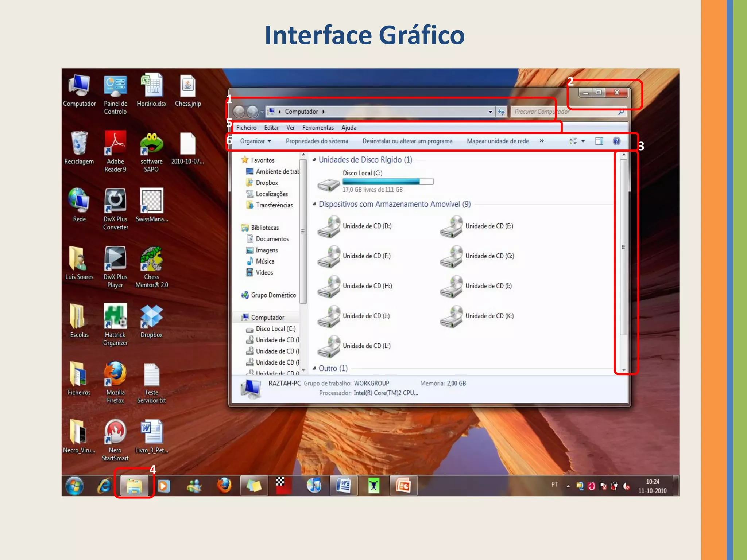The height and width of the screenshot is (560, 747).
Task: Collapse Dispositivos com Armazenamento Amovível group
Action: pos(314,204)
